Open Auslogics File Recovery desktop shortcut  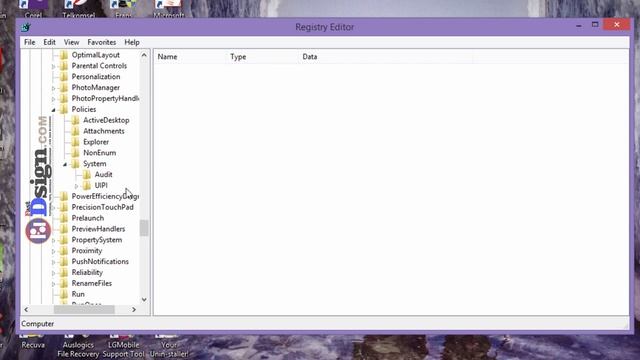pyautogui.click(x=78, y=346)
